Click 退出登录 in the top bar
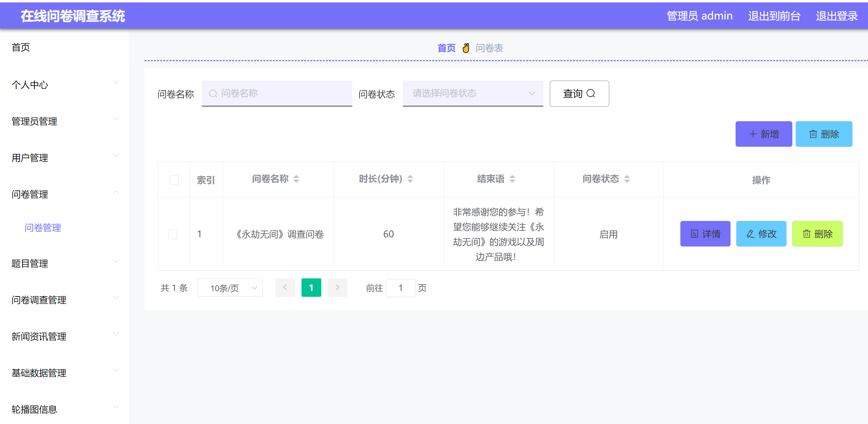Screen dimensions: 868x424 836,16
